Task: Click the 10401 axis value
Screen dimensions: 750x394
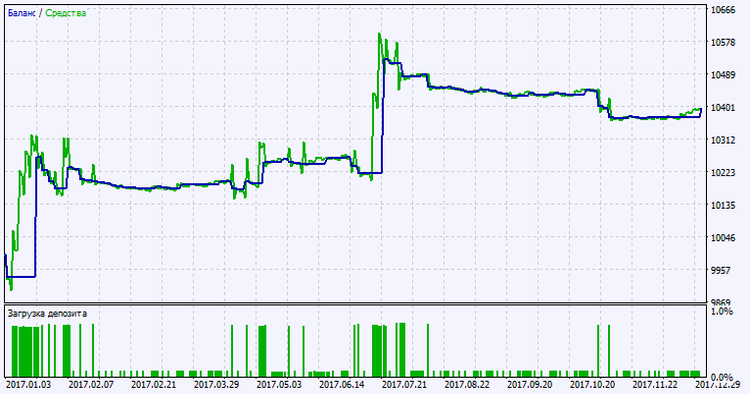Action: coord(723,107)
